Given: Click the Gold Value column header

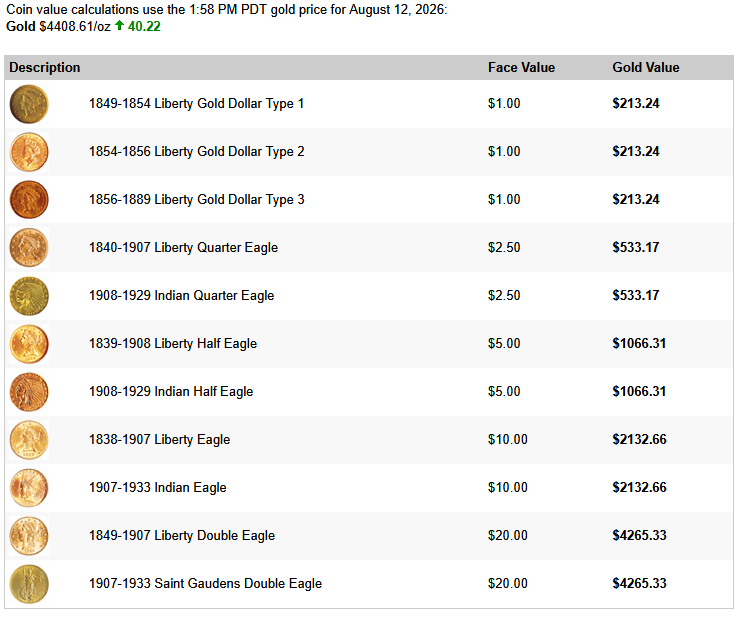Looking at the screenshot, I should click(646, 68).
